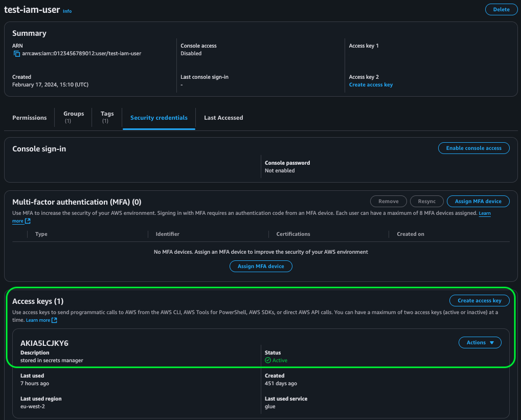
Task: Click the Delete button for test-iam-user
Action: click(501, 9)
